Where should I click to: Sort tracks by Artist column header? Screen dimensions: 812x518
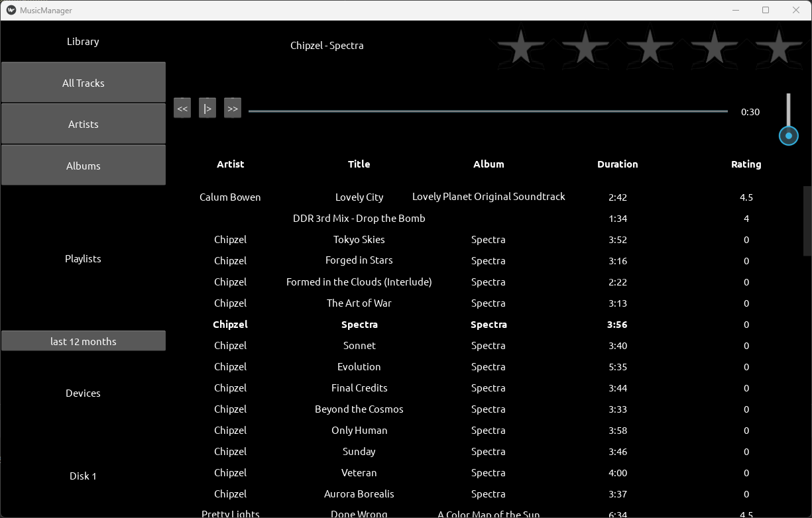click(230, 164)
